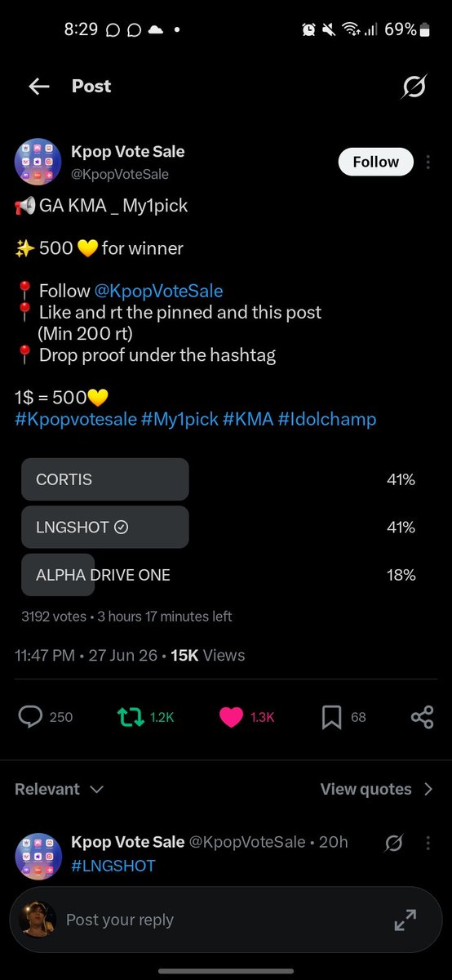Open View quotes chevron link

coord(377,789)
